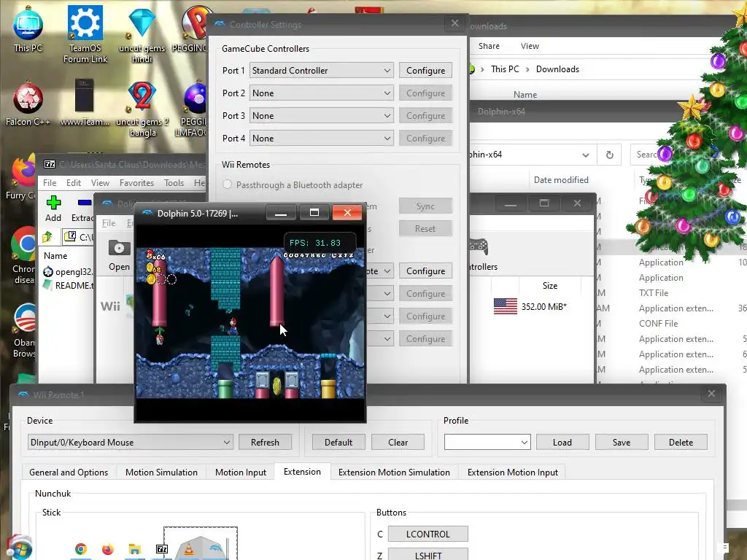Open Port 3 controller dropdown

(x=322, y=116)
